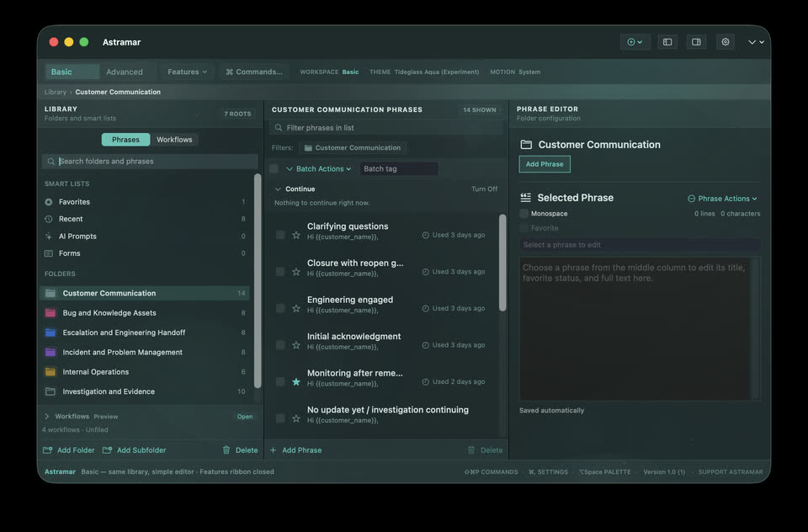This screenshot has width=808, height=532.
Task: Click the Customer Communication filter chip
Action: tap(353, 148)
